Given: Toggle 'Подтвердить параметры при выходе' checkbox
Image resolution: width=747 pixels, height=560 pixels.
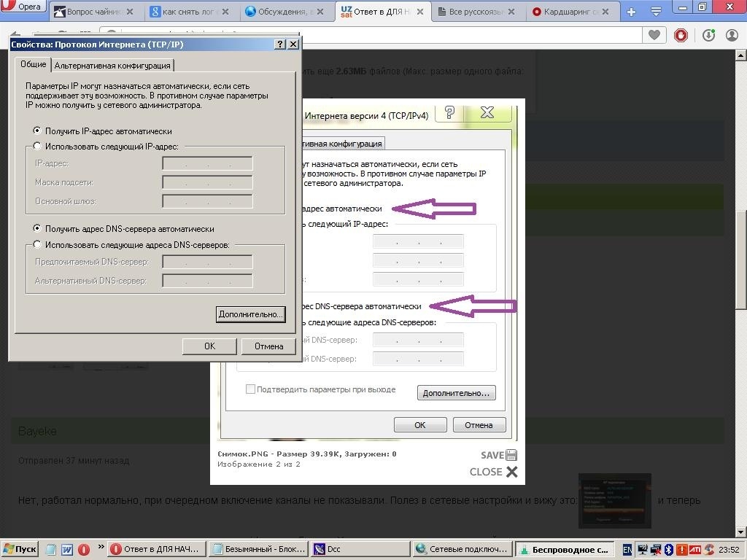Looking at the screenshot, I should (250, 389).
